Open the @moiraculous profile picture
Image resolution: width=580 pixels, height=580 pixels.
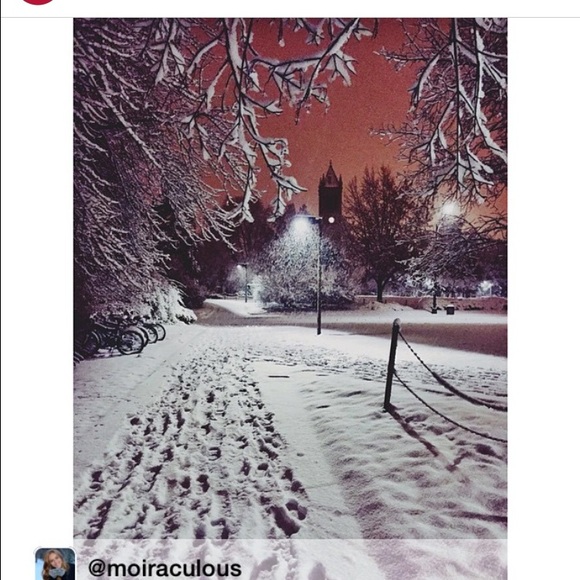55,564
